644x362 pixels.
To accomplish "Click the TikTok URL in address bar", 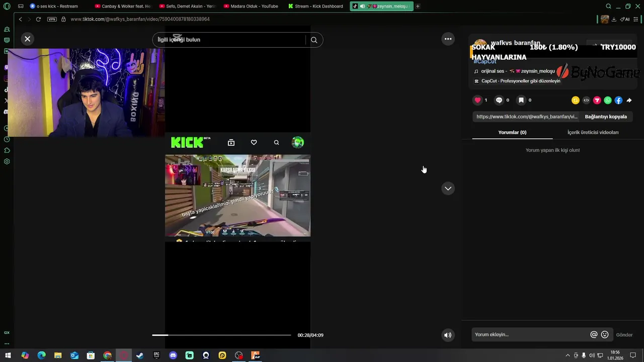I will pyautogui.click(x=140, y=19).
